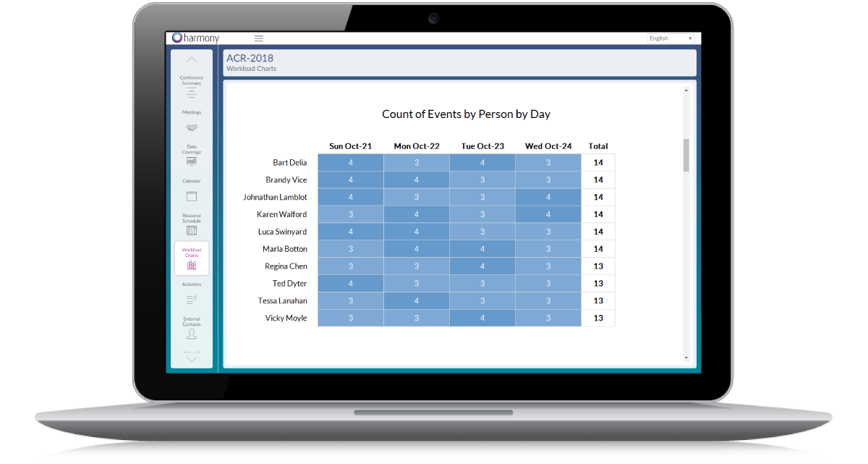
Task: Click the Johnathan Lamblot row label
Action: point(275,198)
